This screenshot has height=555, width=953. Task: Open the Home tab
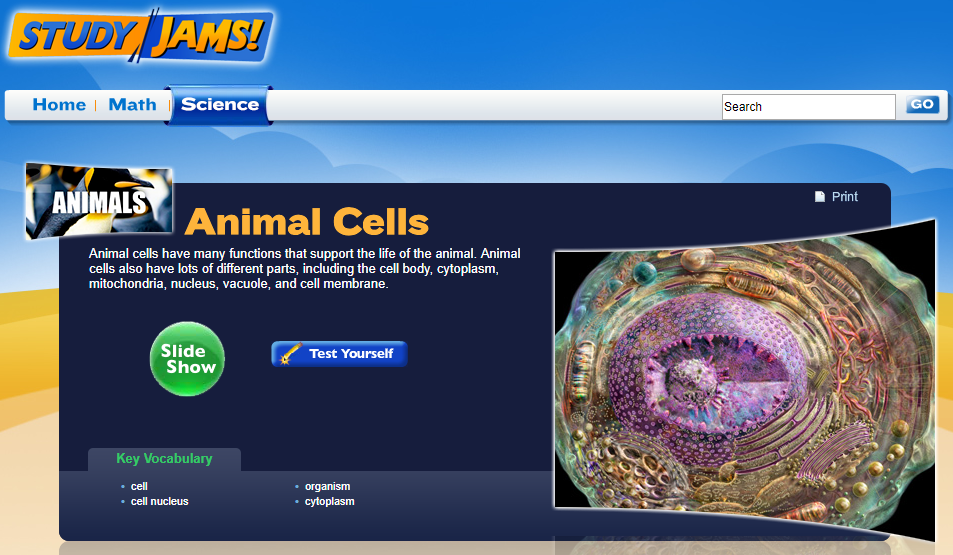[59, 105]
